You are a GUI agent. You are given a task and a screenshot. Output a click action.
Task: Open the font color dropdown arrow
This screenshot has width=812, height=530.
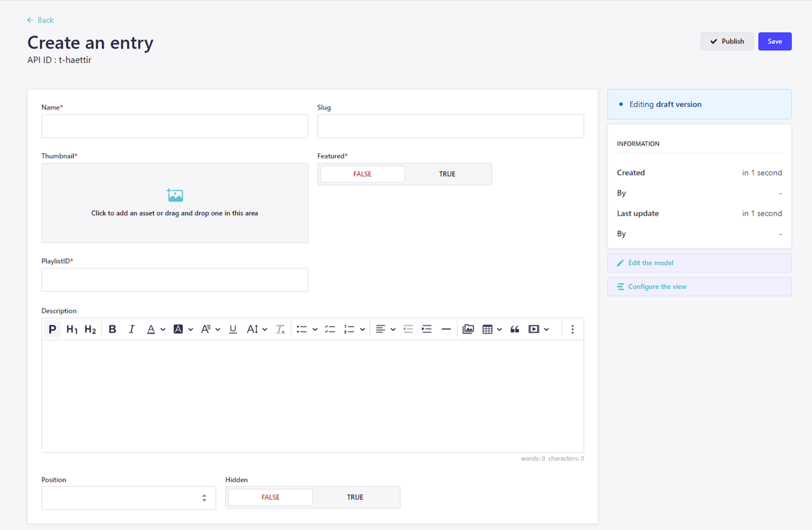pos(163,329)
